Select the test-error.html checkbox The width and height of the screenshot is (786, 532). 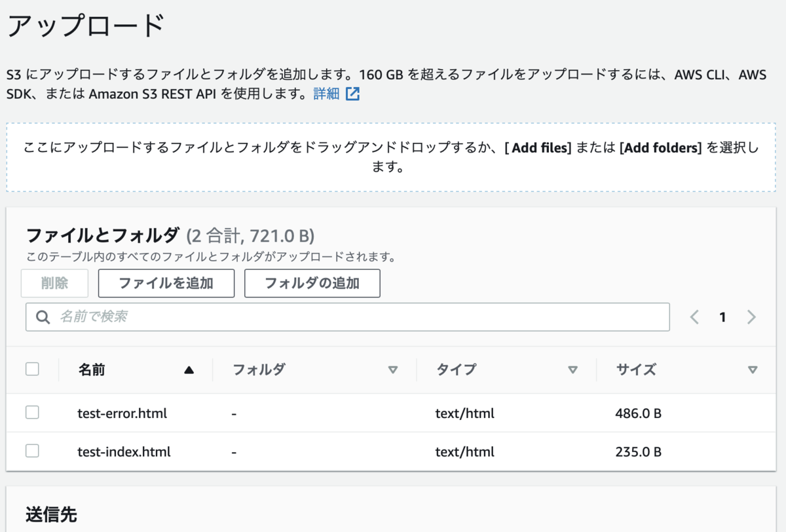click(x=32, y=413)
